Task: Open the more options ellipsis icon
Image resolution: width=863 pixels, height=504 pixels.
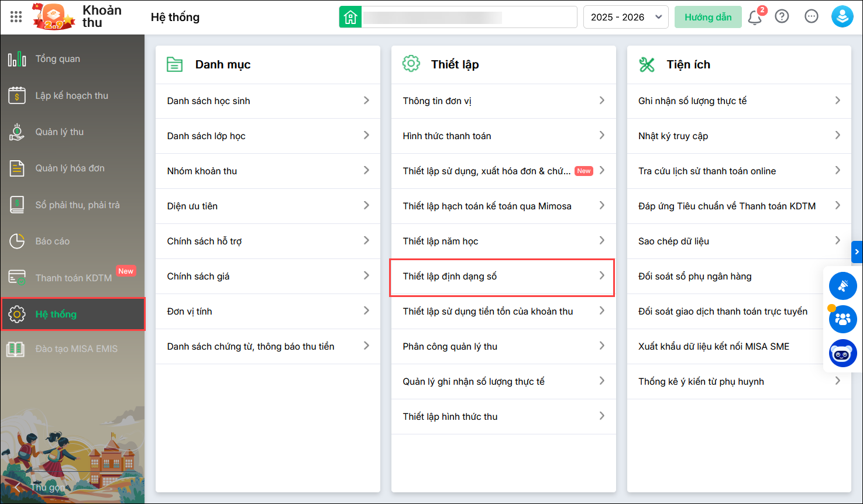Action: click(811, 17)
